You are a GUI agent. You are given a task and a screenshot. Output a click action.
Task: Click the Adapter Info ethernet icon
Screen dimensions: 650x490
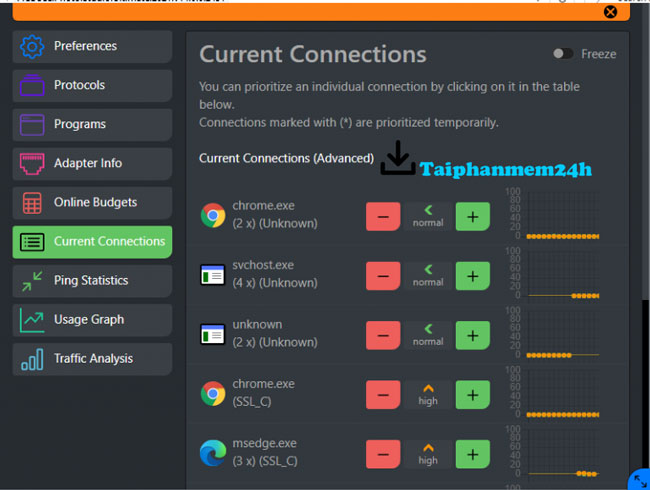pyautogui.click(x=32, y=163)
